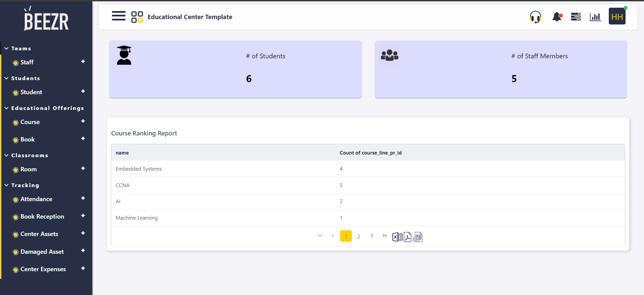The width and height of the screenshot is (644, 295).
Task: Open the support headset icon
Action: pos(535,17)
